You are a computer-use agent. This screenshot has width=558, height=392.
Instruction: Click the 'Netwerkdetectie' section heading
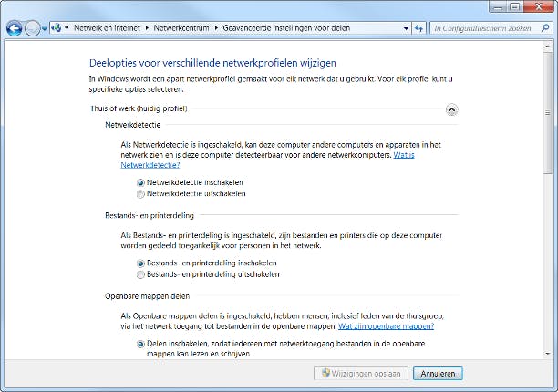tap(133, 125)
